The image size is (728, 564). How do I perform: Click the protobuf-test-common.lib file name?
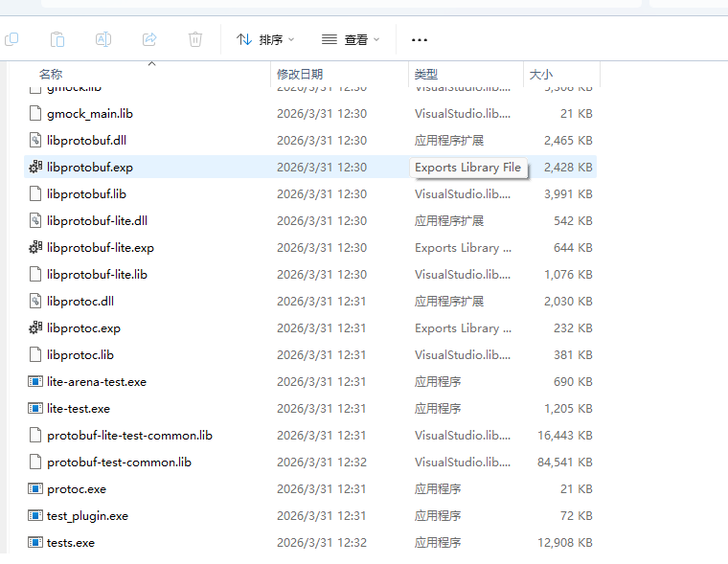[119, 462]
